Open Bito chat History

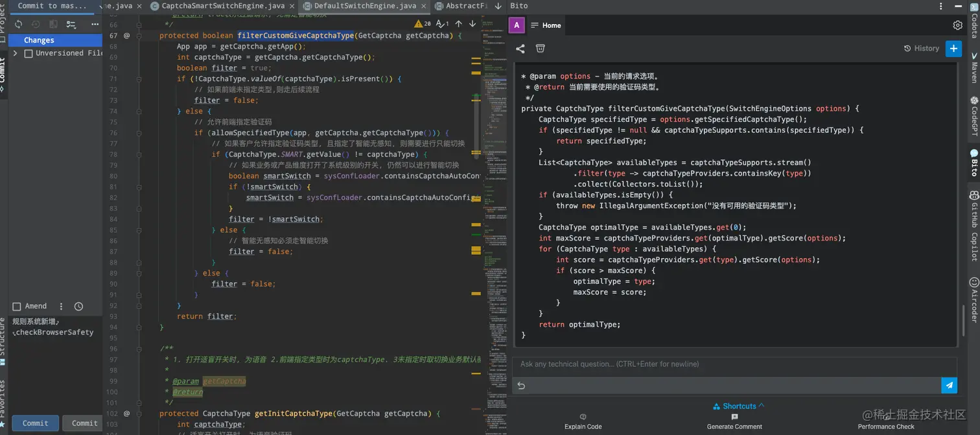pos(922,48)
